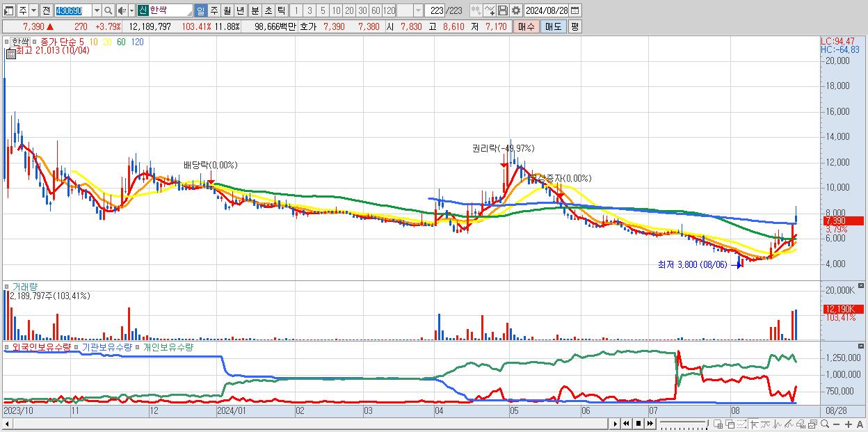Image resolution: width=868 pixels, height=432 pixels.
Task: Toggle the 외국인보유수량 series marker
Action: [8, 346]
